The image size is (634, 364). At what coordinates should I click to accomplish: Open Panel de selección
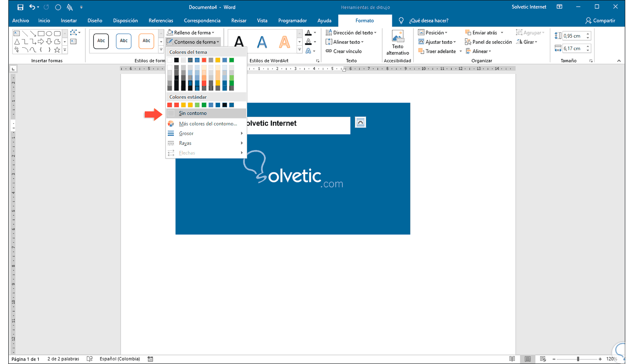[x=488, y=42]
